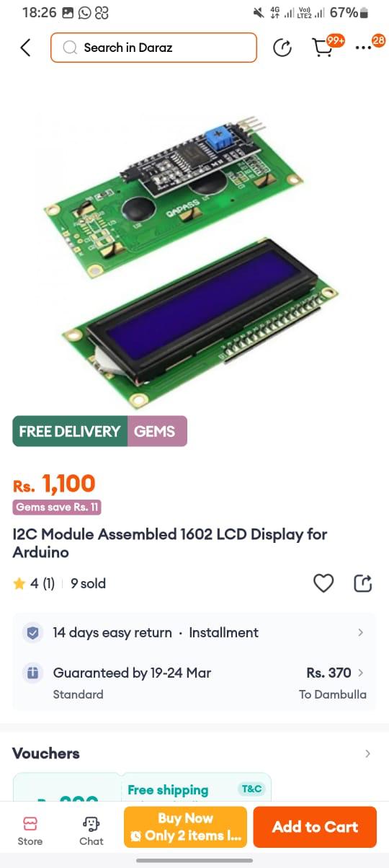Expand the 14 days easy return chevron
Viewport: 389px width, 868px height.
361,632
